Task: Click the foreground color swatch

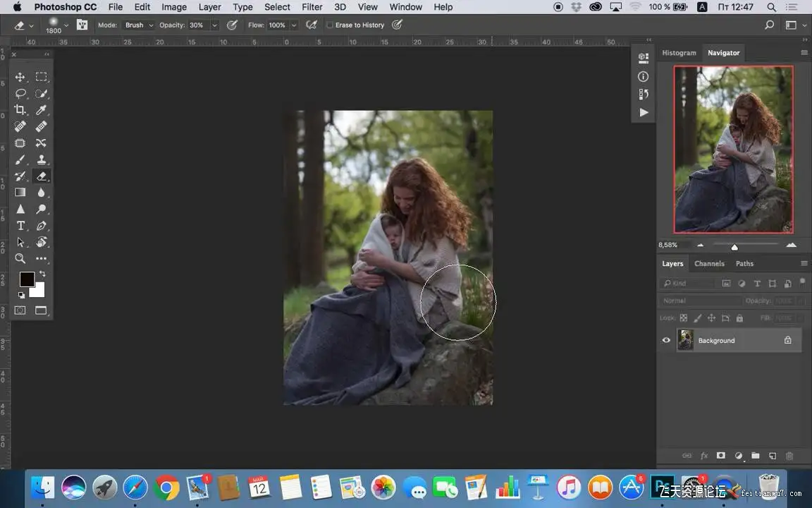Action: click(27, 279)
